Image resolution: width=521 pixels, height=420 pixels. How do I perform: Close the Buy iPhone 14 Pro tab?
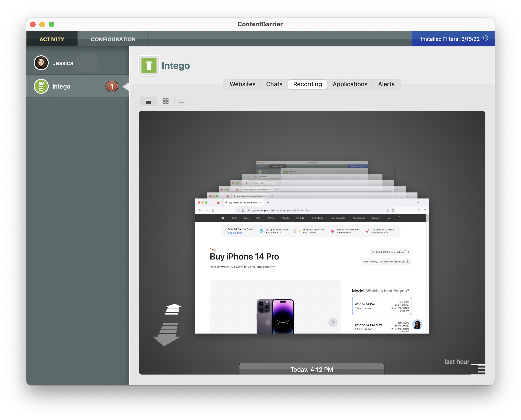(x=261, y=203)
